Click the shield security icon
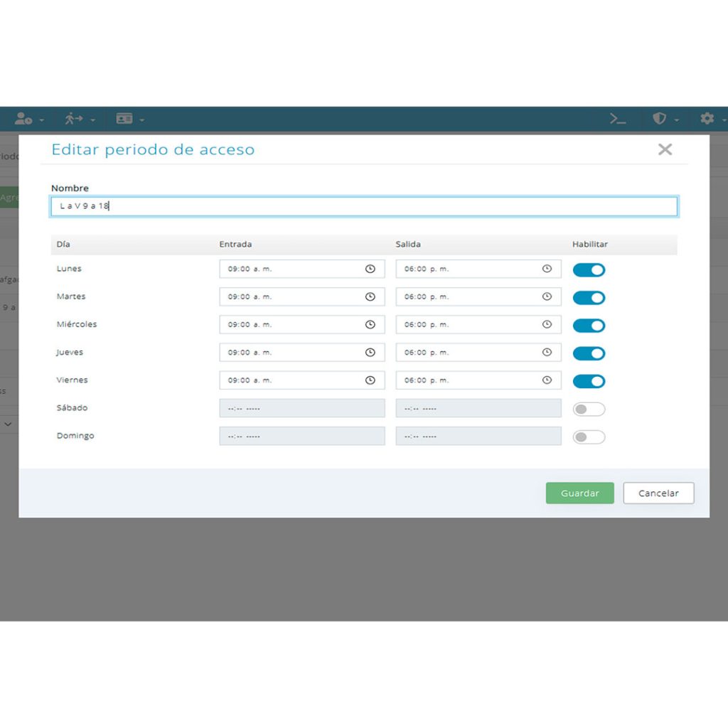The height and width of the screenshot is (728, 728). pyautogui.click(x=659, y=119)
